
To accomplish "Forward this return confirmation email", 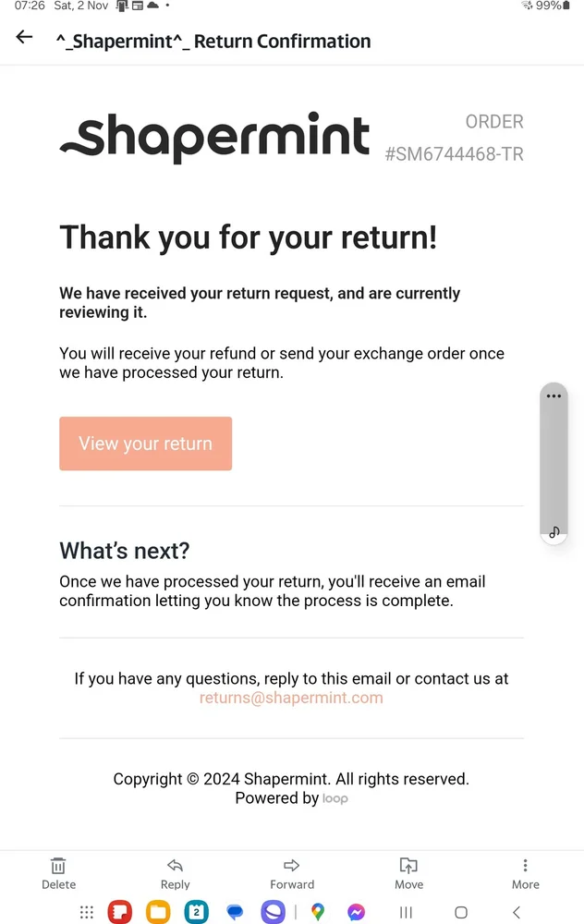I will [x=292, y=872].
